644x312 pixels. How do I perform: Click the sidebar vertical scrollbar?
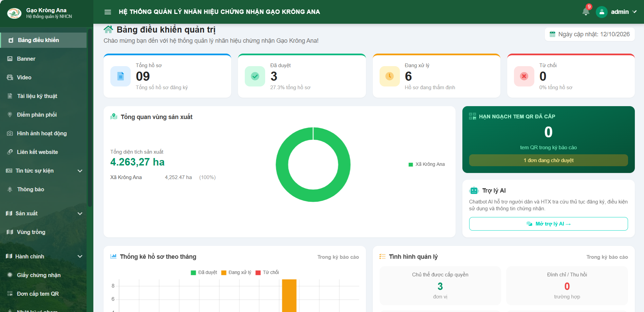click(x=90, y=118)
